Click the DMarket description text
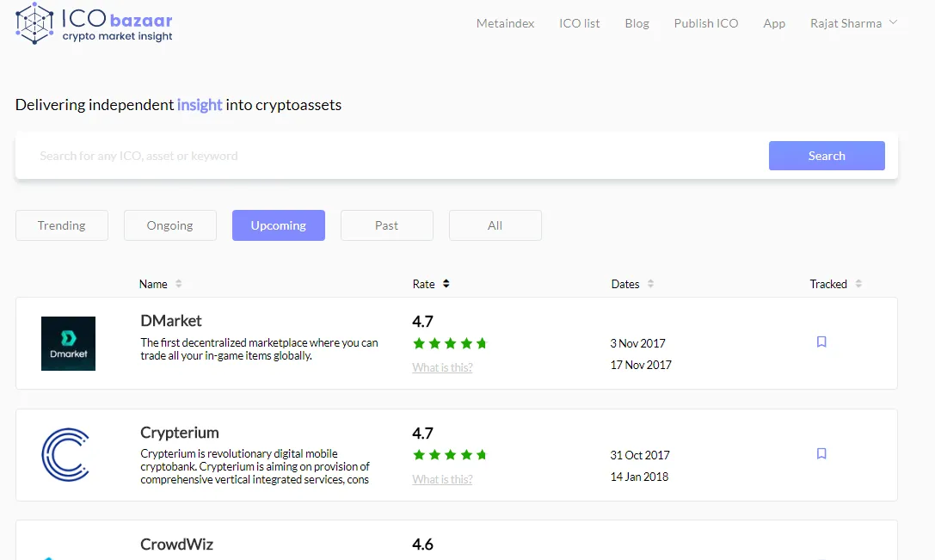Screen dimensions: 935x560 point(259,349)
